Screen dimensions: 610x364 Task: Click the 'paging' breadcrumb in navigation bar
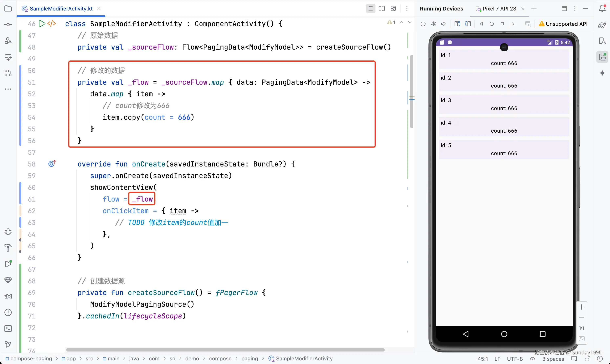coord(249,359)
